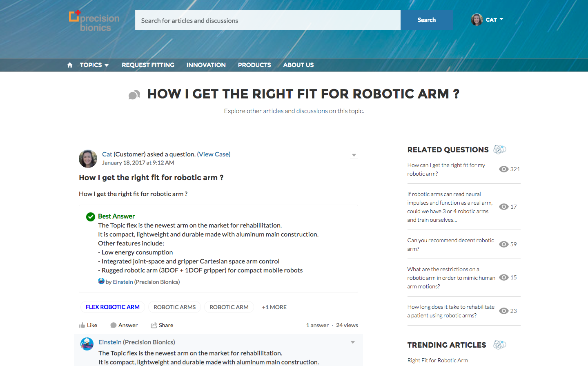
Task: Focus the articles and discussions search field
Action: tap(267, 20)
